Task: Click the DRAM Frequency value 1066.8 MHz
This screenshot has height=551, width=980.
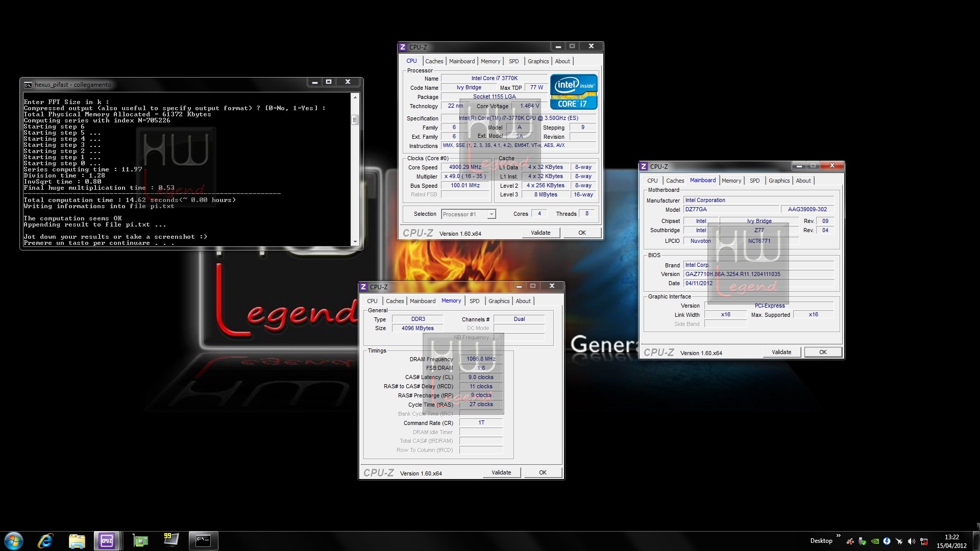Action: 481,359
